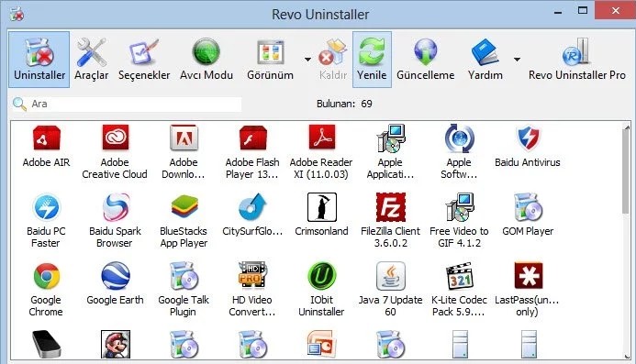Select FileZilla Client icon
The image size is (636, 364).
(x=391, y=207)
